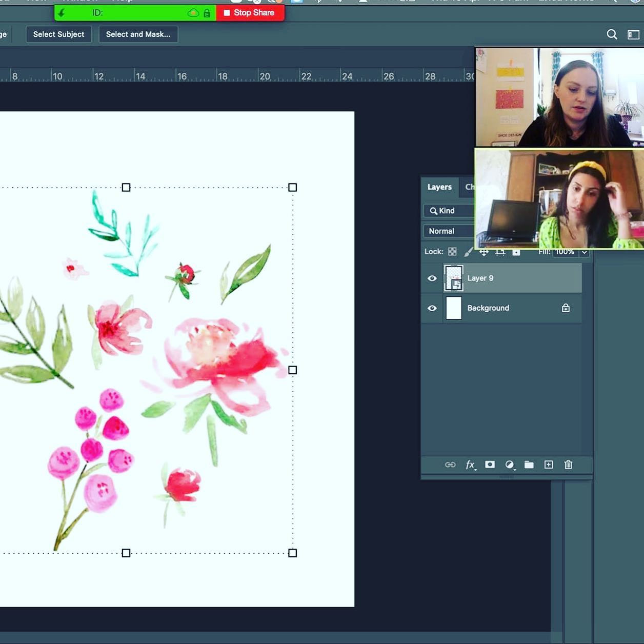The height and width of the screenshot is (644, 644).
Task: Click the search magnifier icon in the options bar
Action: click(612, 34)
